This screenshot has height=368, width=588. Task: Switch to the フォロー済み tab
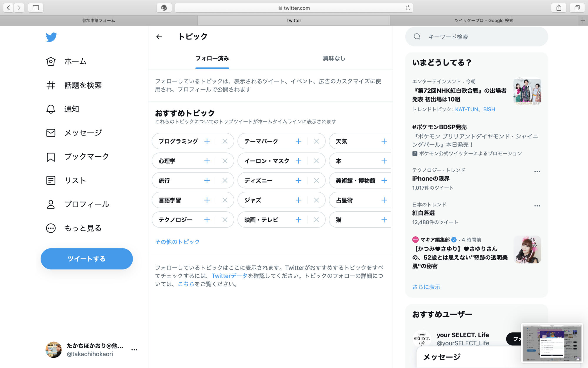(212, 58)
